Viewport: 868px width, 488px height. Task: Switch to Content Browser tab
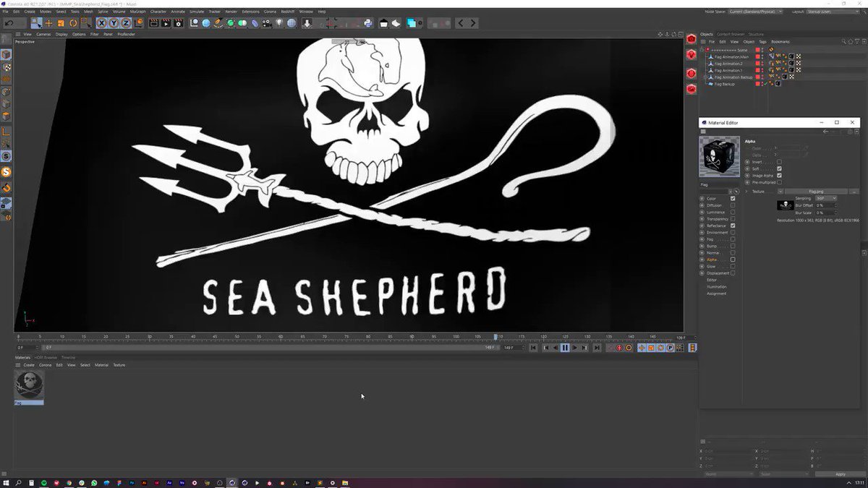[x=731, y=34]
